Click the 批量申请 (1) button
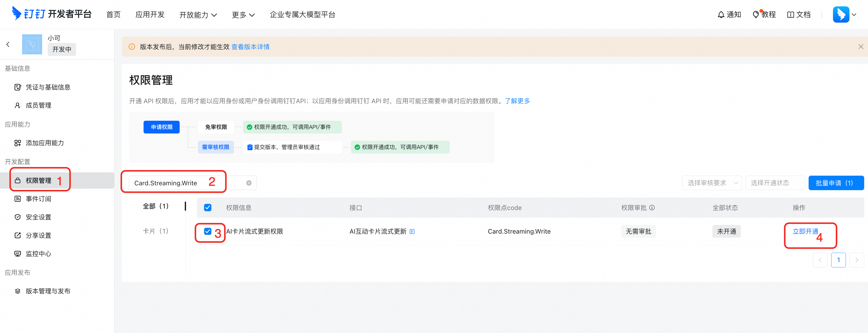This screenshot has height=333, width=868. point(836,183)
